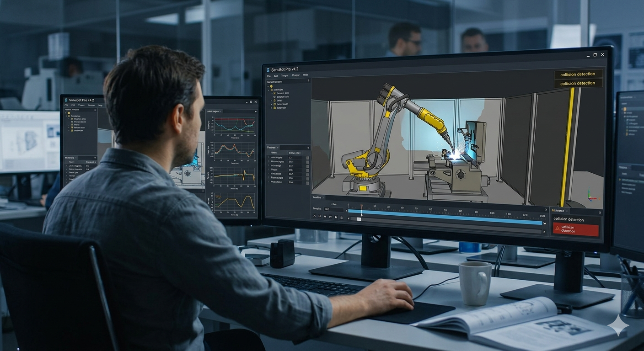Image resolution: width=644 pixels, height=351 pixels.
Task: Select yellow root node icon in left monitor tree
Action: [x=69, y=113]
